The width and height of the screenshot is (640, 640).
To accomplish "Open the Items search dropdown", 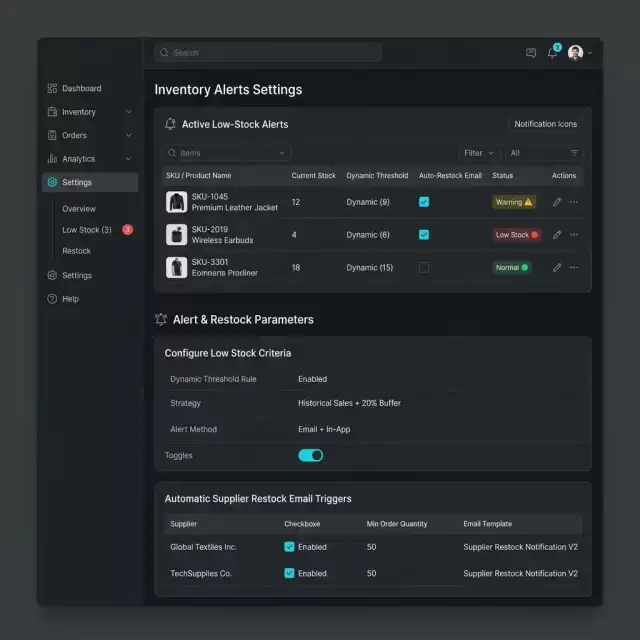I will [227, 153].
